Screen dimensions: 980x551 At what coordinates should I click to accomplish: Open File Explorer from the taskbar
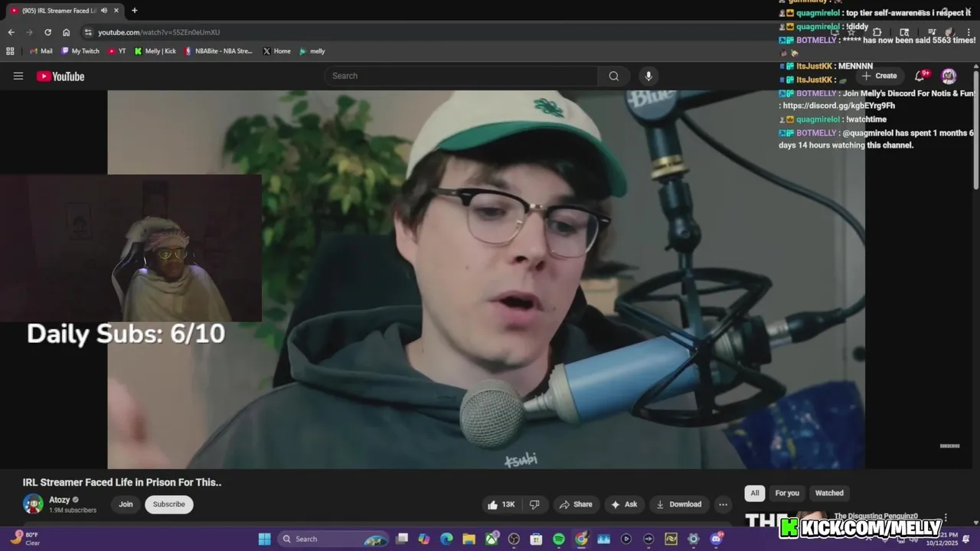[x=469, y=539]
